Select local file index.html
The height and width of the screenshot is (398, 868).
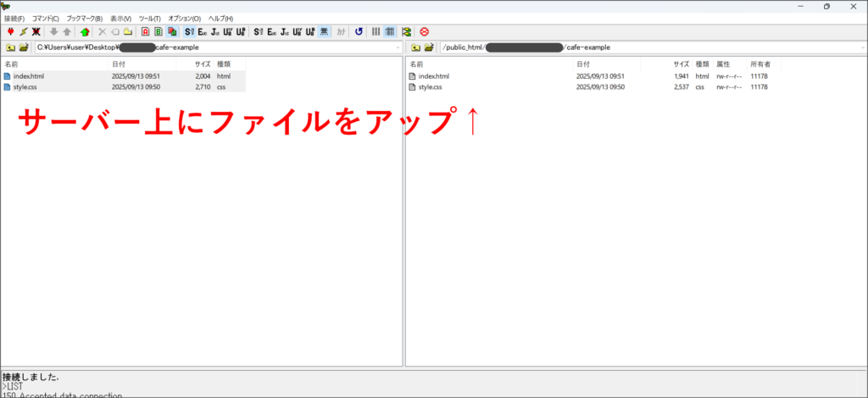(x=28, y=76)
